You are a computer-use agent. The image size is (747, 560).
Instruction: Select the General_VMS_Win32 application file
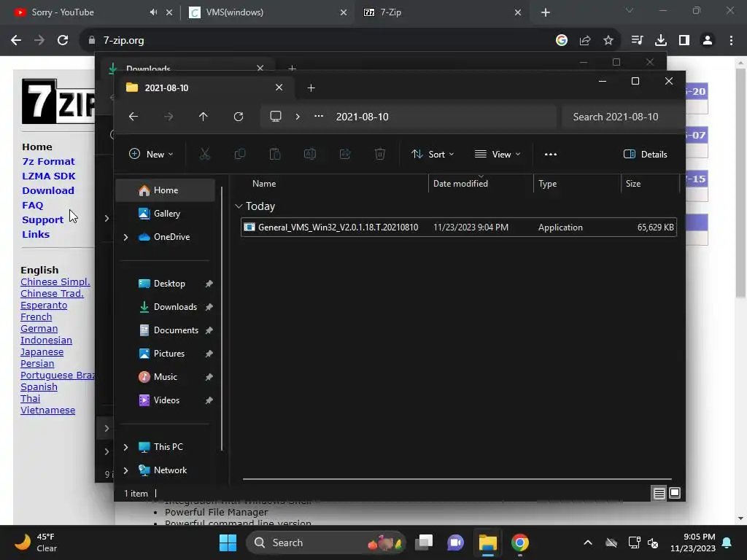coord(459,227)
